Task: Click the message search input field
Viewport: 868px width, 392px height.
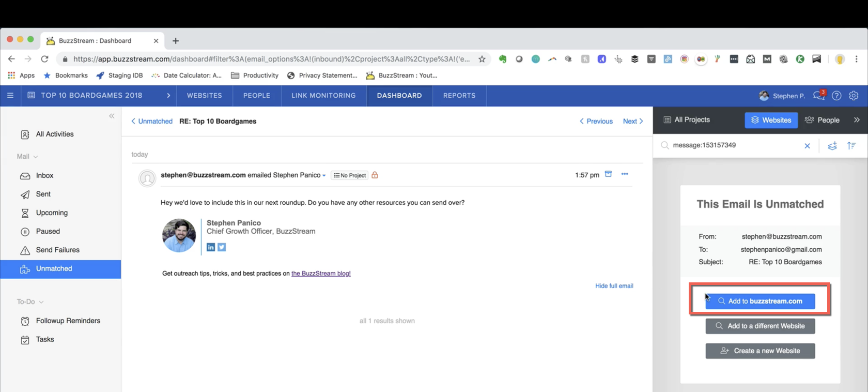Action: point(734,145)
